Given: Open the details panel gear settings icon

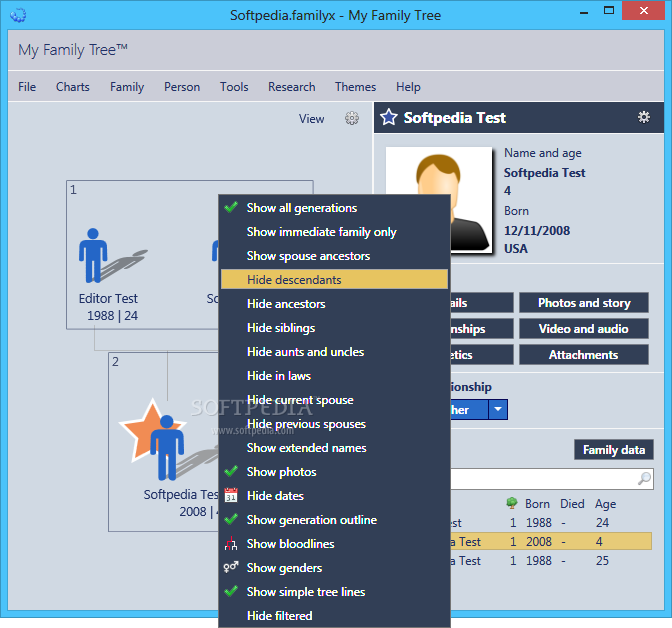Looking at the screenshot, I should click(x=644, y=117).
